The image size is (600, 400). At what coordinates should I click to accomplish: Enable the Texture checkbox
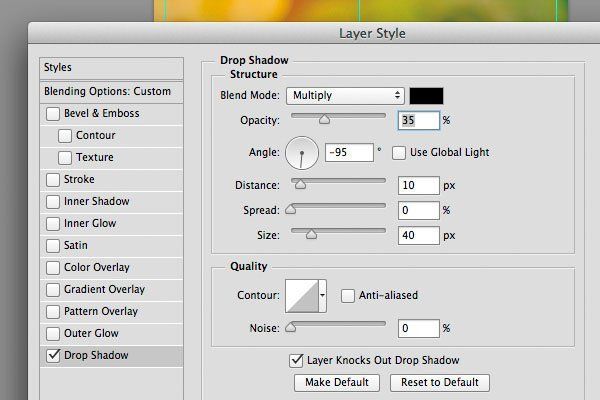65,157
